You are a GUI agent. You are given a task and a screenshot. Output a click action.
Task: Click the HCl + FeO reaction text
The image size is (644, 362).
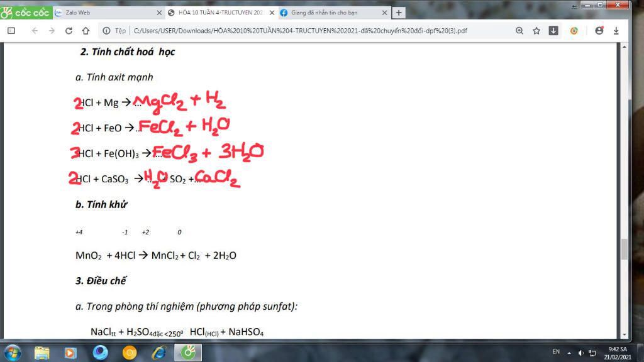pyautogui.click(x=100, y=128)
